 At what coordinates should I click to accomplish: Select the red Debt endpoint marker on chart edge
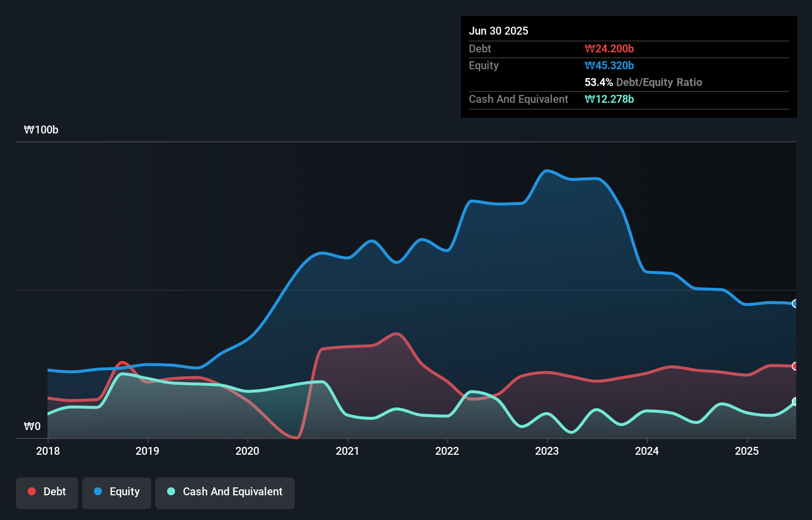tap(795, 366)
